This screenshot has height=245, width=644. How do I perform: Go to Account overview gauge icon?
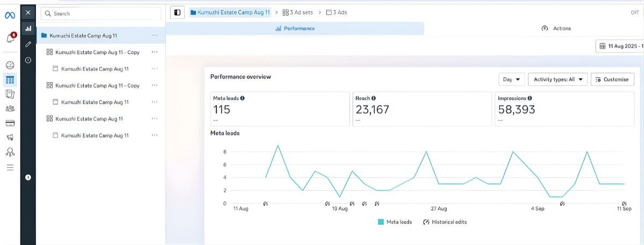(x=10, y=65)
